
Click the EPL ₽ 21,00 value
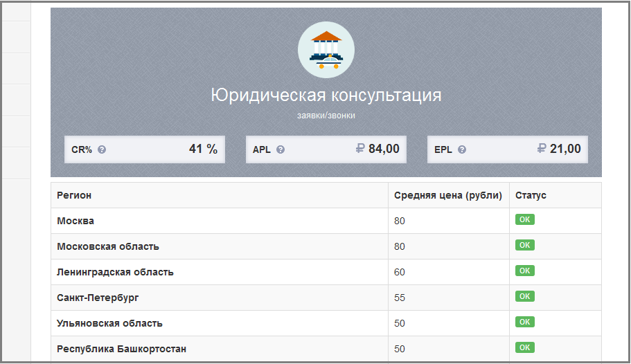click(x=559, y=148)
